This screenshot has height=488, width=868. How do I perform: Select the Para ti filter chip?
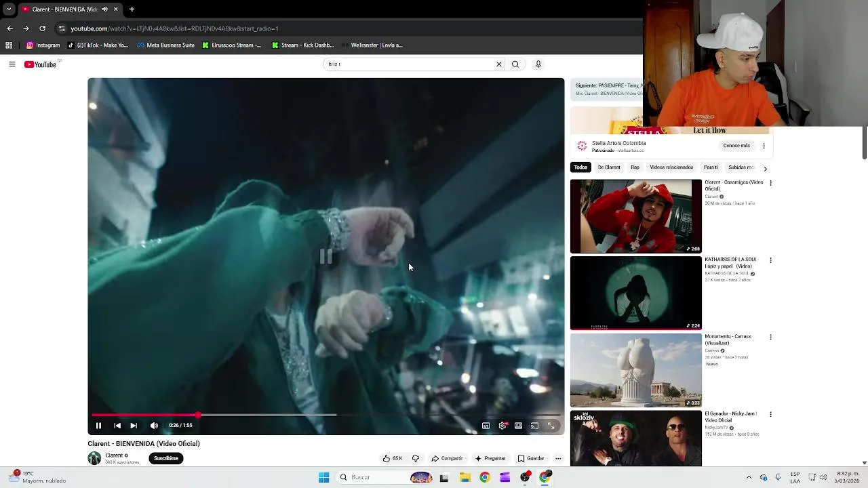pos(711,167)
